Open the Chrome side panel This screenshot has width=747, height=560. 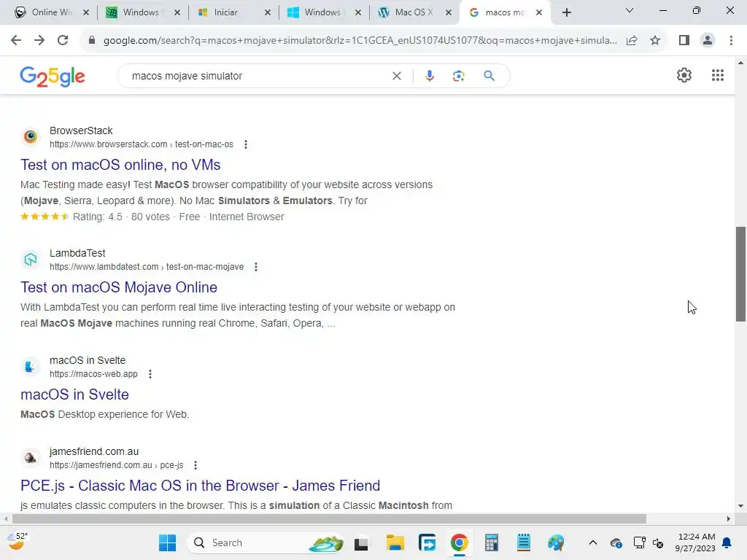tap(684, 41)
